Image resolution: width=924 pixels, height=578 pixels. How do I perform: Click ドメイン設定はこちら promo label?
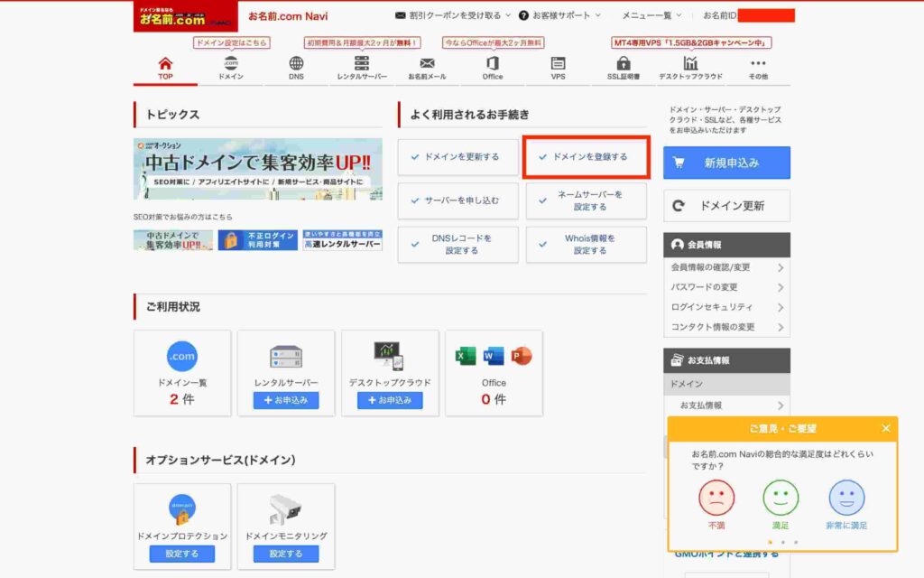tap(232, 42)
